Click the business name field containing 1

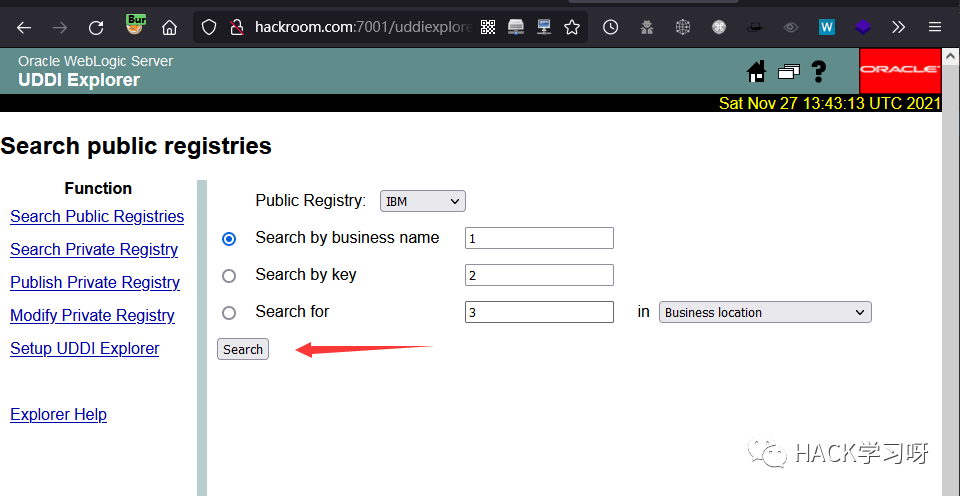pos(539,238)
